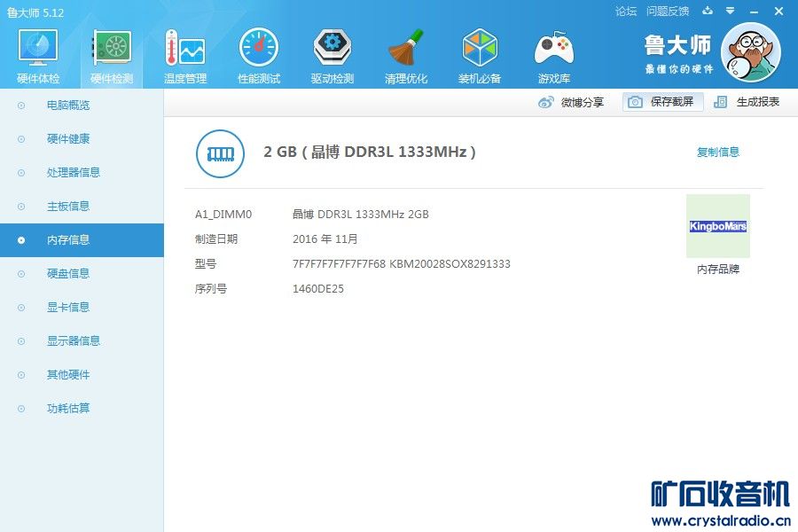This screenshot has height=532, width=798.
Task: Open 硬件体检 hardware checkup icon
Action: point(38,48)
